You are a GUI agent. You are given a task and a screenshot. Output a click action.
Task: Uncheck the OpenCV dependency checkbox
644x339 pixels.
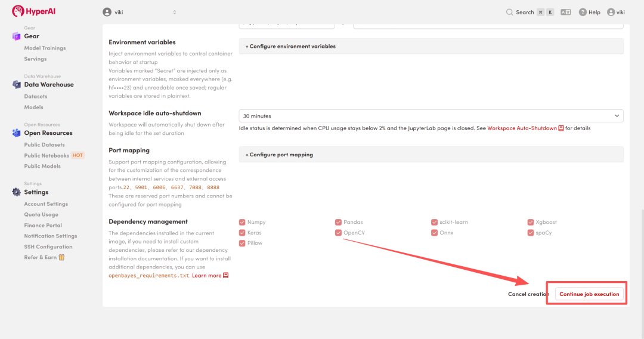[338, 233]
